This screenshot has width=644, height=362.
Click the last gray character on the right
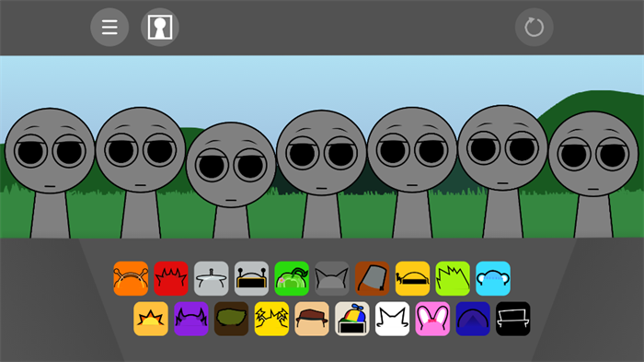(x=593, y=174)
